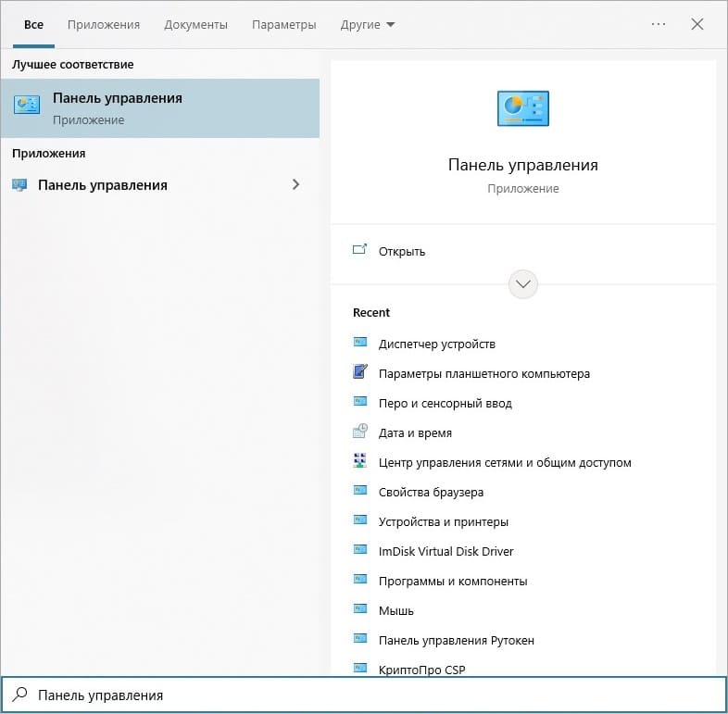Click the network center icon in Recent list
The height and width of the screenshot is (714, 728).
click(359, 461)
